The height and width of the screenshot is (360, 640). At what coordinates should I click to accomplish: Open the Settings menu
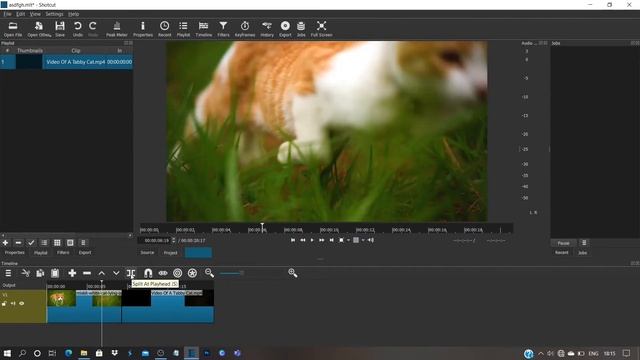click(54, 14)
